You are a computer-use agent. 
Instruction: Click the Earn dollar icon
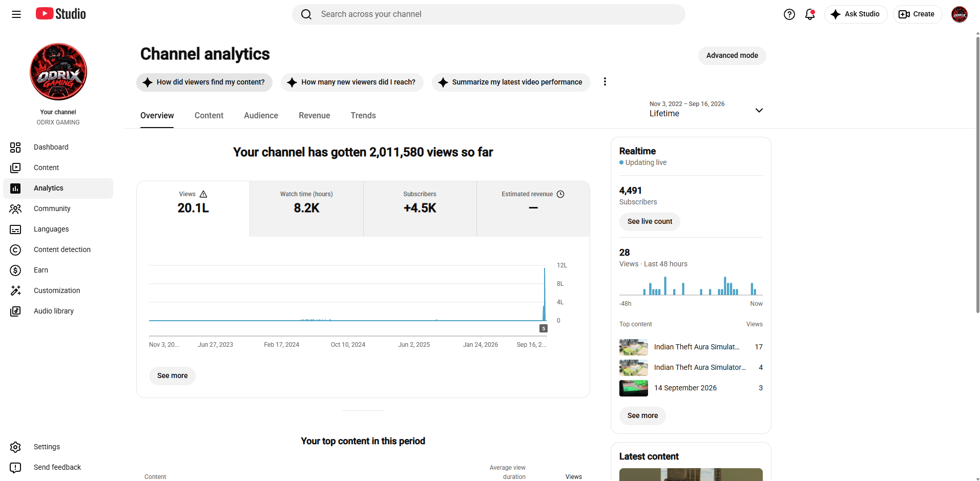(x=15, y=270)
